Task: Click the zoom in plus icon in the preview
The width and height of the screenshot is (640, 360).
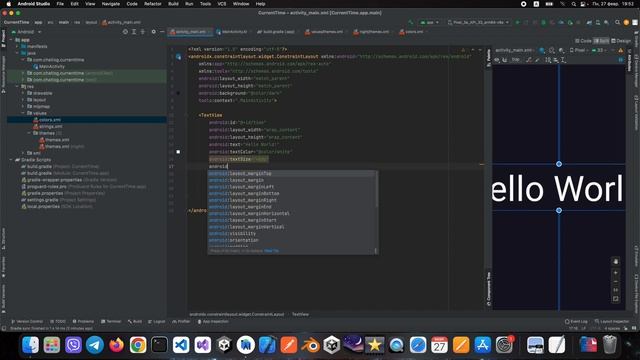Action: coord(616,273)
